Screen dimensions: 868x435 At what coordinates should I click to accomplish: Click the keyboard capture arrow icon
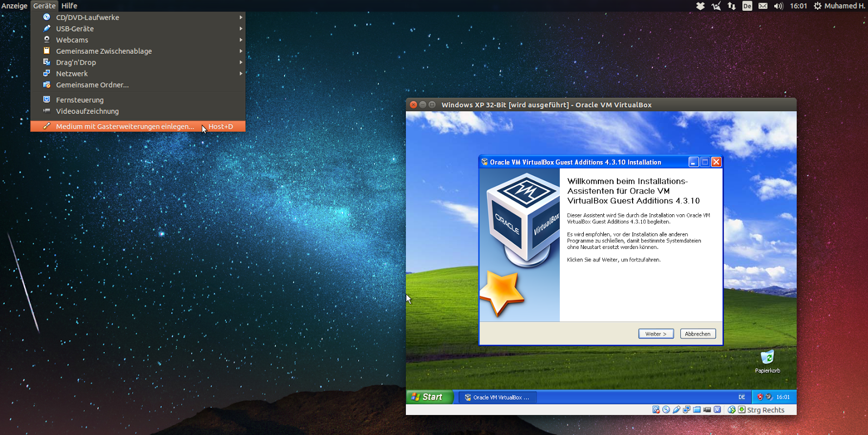[742, 410]
